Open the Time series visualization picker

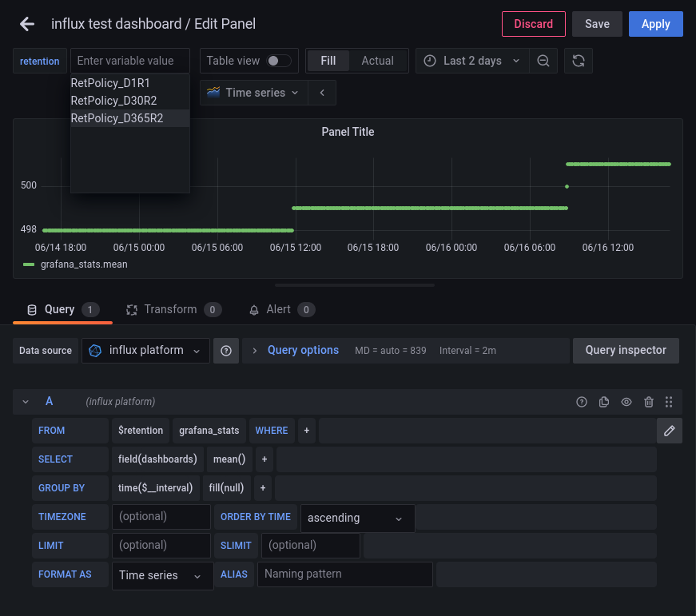253,92
